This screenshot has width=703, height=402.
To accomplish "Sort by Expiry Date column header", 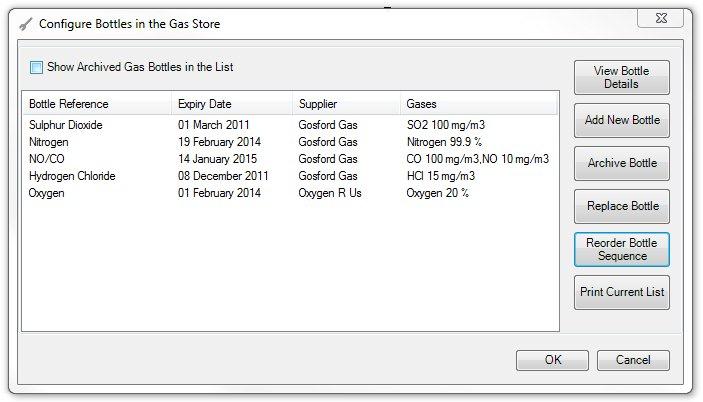I will click(232, 104).
